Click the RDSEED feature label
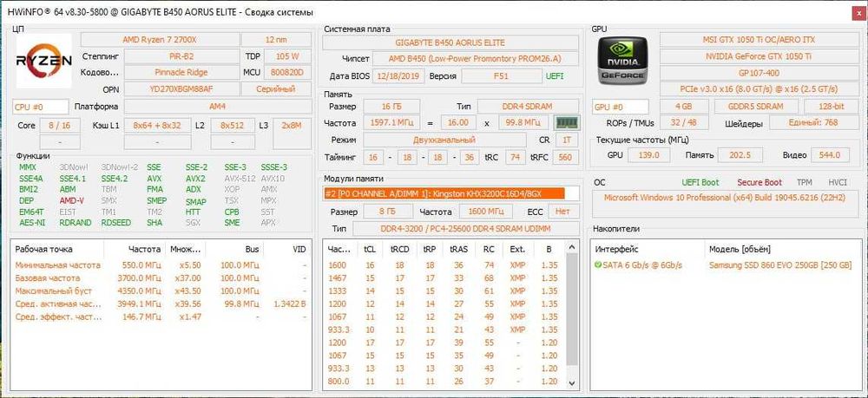This screenshot has height=398, width=868. (116, 223)
